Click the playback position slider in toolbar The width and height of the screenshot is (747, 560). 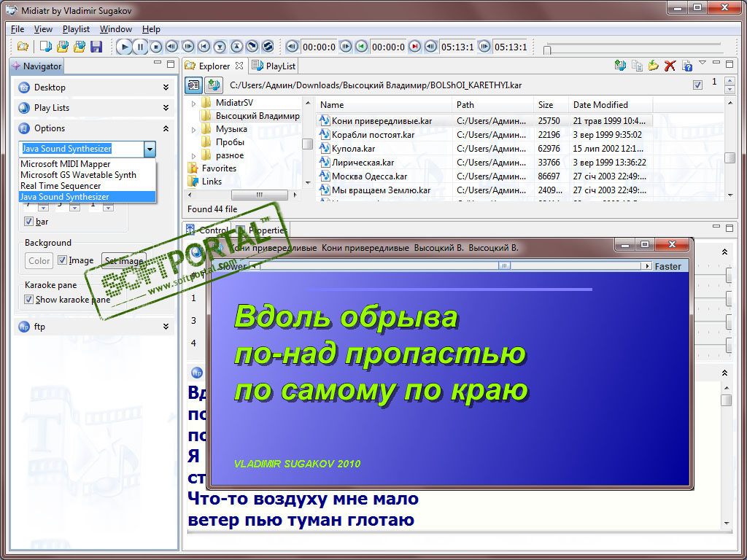[547, 50]
